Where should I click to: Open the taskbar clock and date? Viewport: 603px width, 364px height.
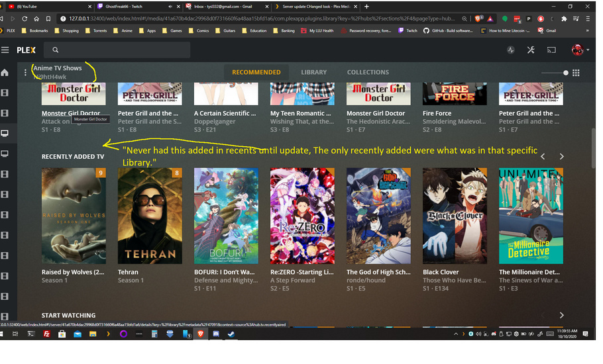click(567, 334)
